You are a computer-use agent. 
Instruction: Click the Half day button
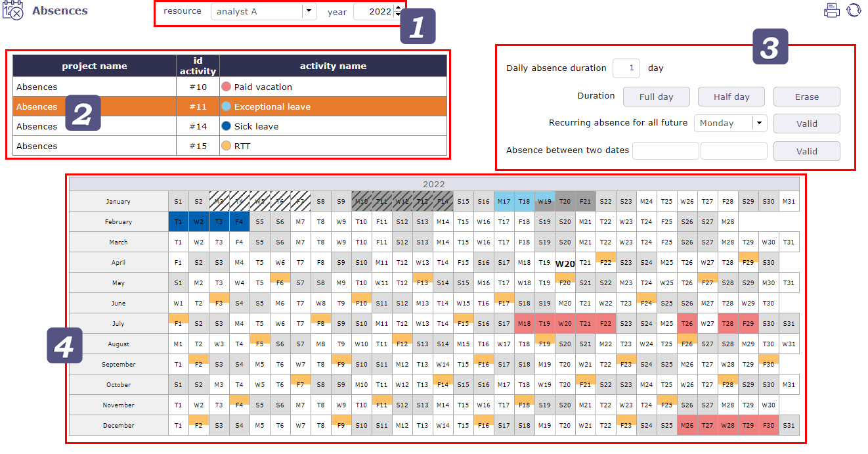(x=731, y=97)
